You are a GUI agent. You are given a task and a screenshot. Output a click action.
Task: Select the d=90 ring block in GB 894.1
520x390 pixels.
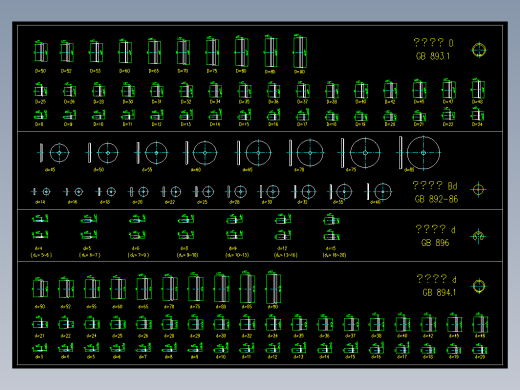(x=273, y=288)
